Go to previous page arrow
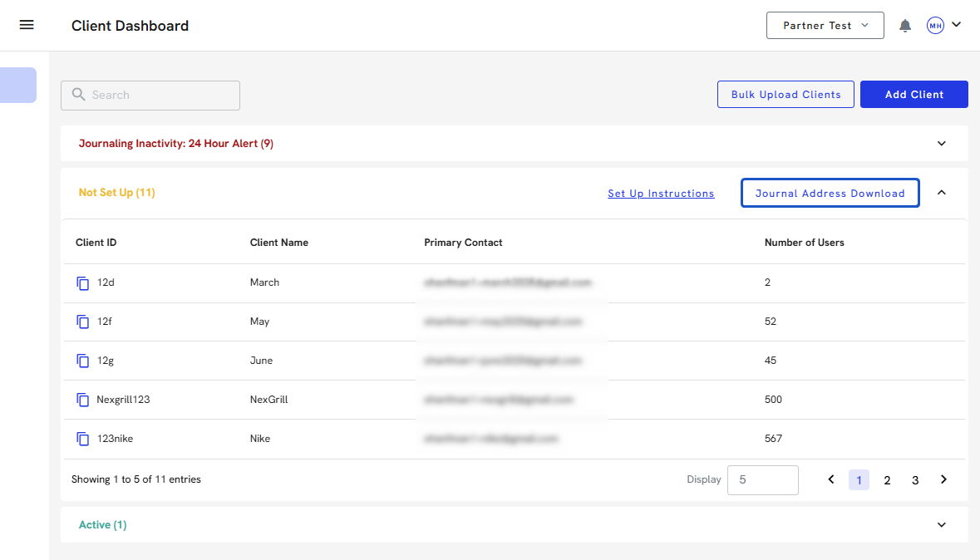Viewport: 980px width, 560px height. [831, 479]
